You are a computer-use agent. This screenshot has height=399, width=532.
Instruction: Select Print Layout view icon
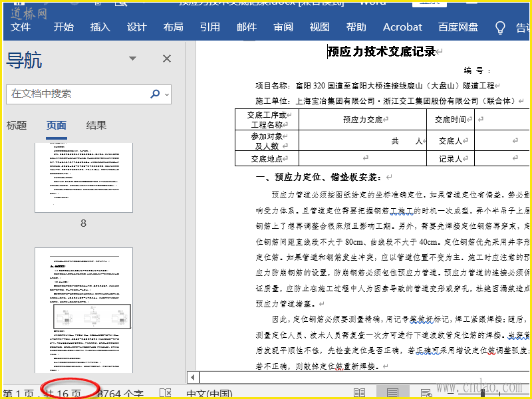tap(393, 394)
